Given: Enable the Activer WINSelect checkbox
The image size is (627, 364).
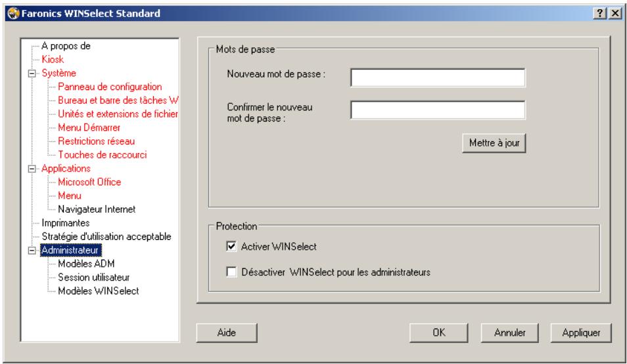Looking at the screenshot, I should pyautogui.click(x=231, y=246).
